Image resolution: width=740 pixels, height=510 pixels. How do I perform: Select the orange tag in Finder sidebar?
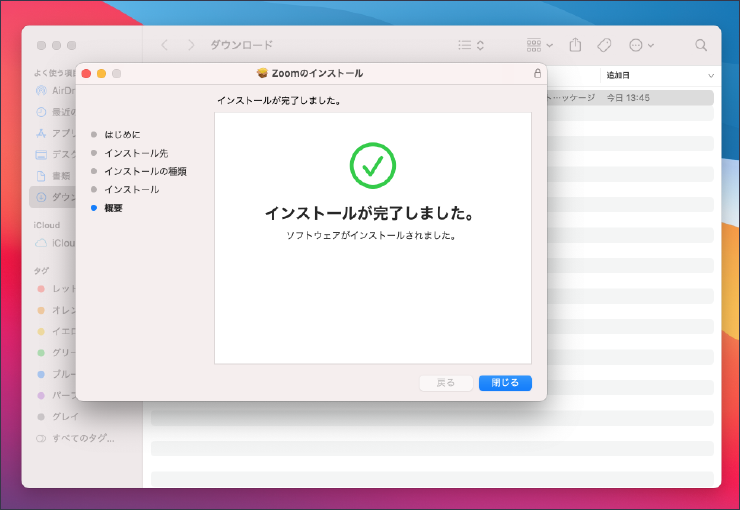coord(55,310)
